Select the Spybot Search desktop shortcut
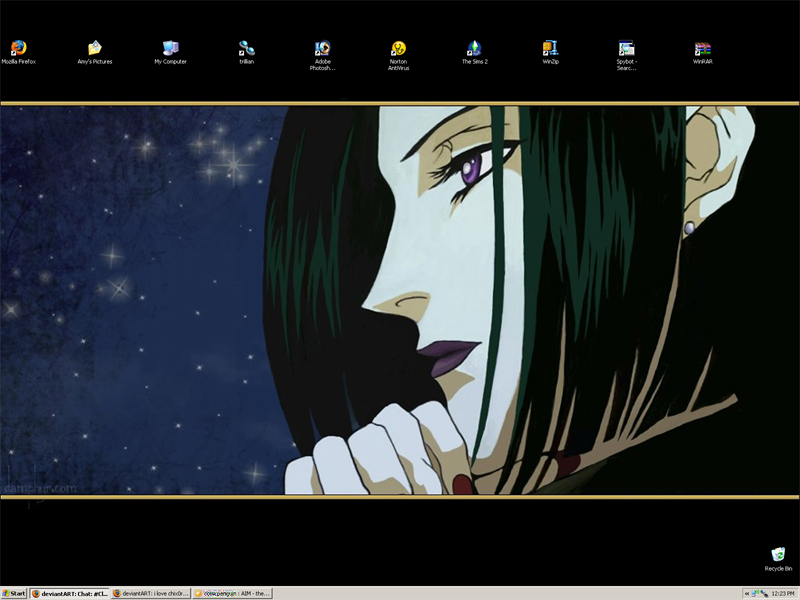The height and width of the screenshot is (600, 800). (x=627, y=55)
